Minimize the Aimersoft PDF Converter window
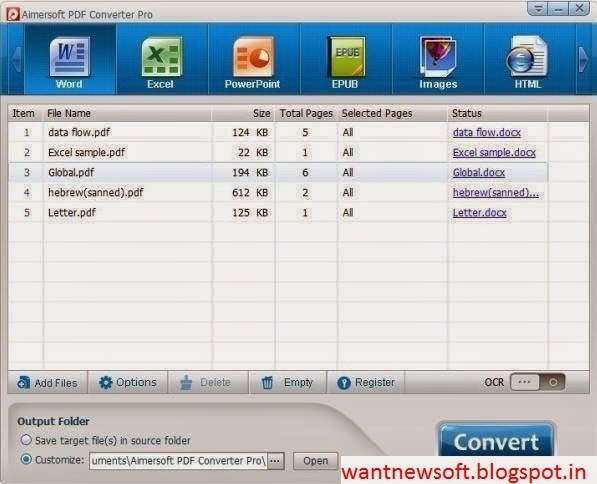The width and height of the screenshot is (597, 484). pyautogui.click(x=558, y=8)
